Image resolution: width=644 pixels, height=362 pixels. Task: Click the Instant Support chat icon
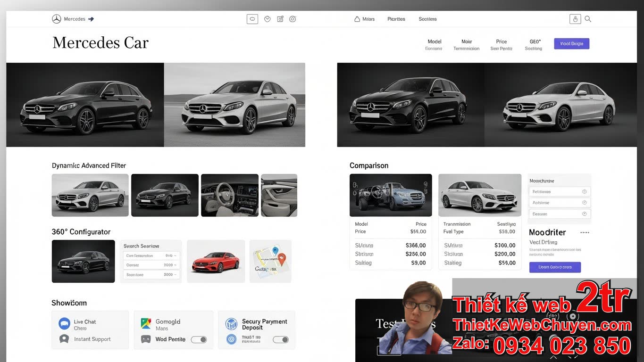pos(64,339)
